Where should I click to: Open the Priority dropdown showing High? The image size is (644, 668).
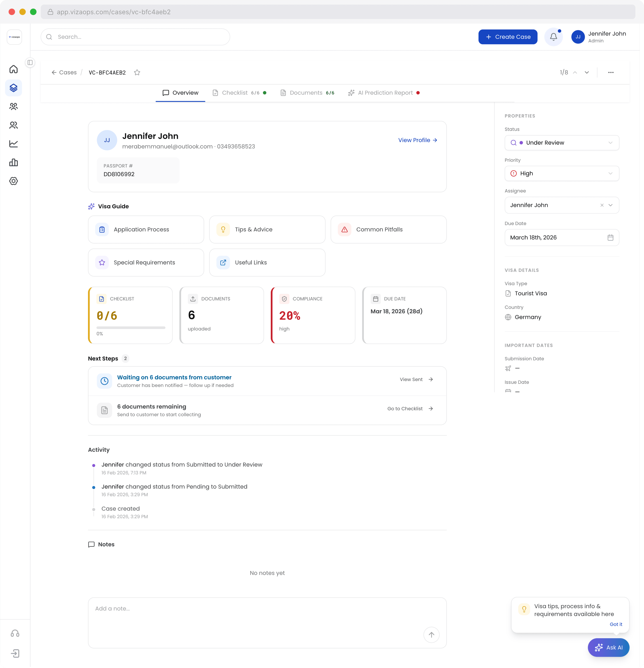[x=562, y=173]
